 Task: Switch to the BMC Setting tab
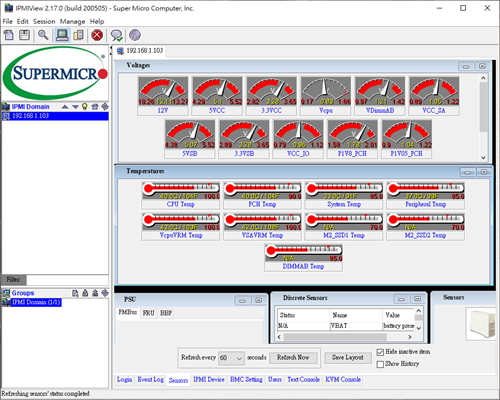coord(246,380)
